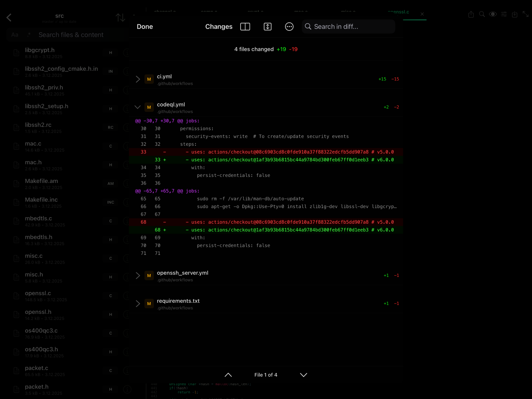Click the download icon in the top bar
Viewport: 532px width, 399px height.
pos(515,14)
